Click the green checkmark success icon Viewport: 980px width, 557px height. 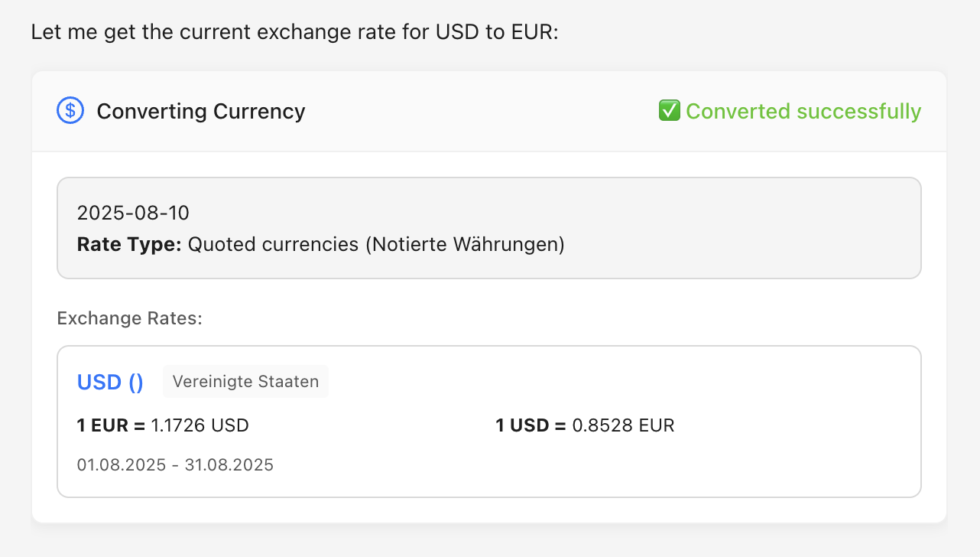669,111
